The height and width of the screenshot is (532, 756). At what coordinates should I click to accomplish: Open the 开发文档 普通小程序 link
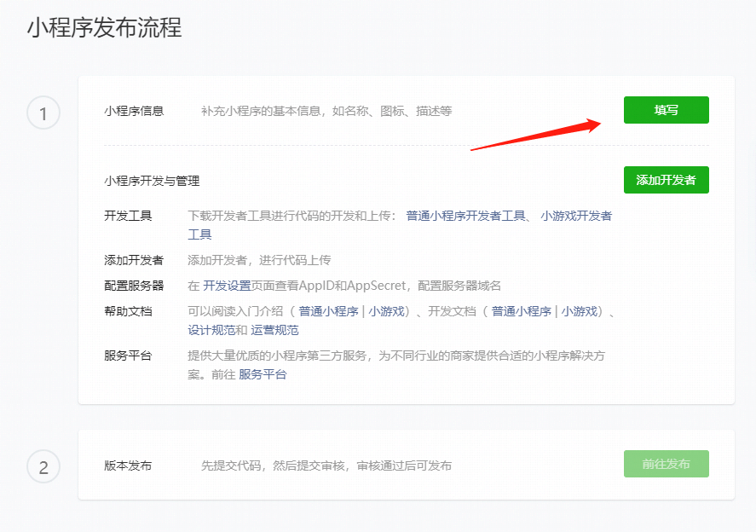(x=522, y=311)
